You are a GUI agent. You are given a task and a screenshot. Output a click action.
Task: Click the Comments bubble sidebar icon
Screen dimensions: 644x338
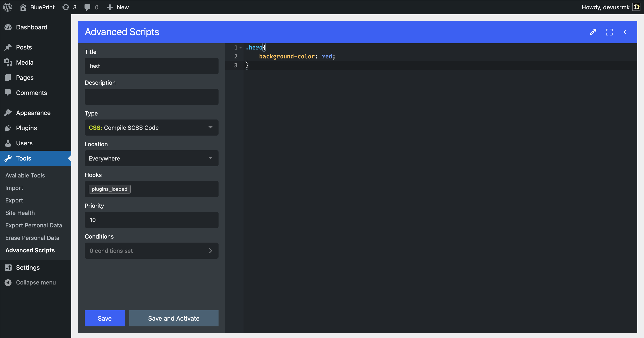[8, 93]
